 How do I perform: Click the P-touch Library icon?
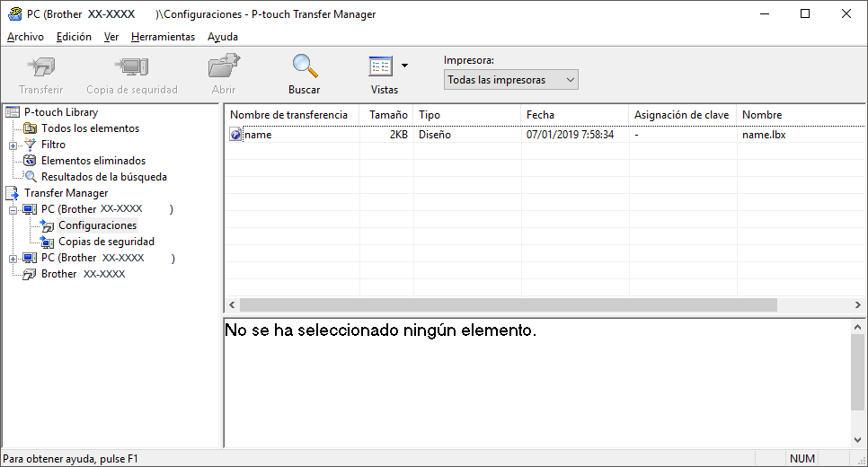click(x=13, y=112)
